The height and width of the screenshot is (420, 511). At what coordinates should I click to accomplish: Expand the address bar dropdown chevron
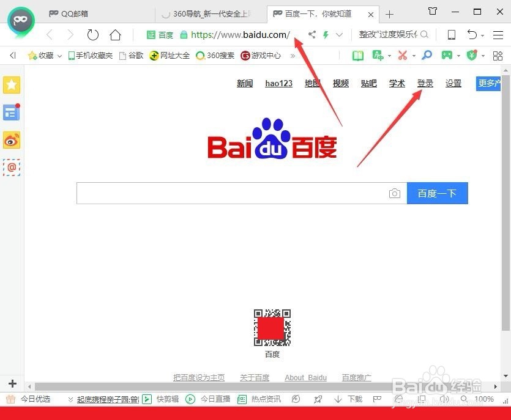pyautogui.click(x=339, y=34)
